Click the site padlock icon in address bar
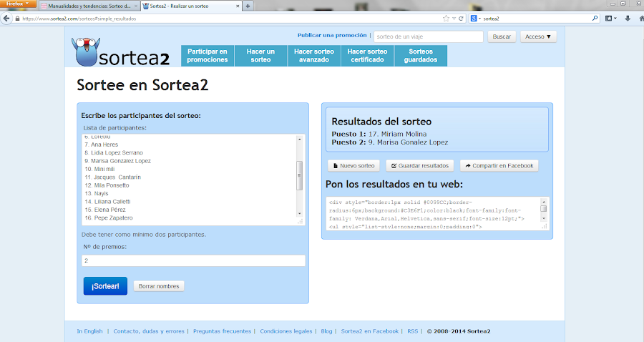 17,19
